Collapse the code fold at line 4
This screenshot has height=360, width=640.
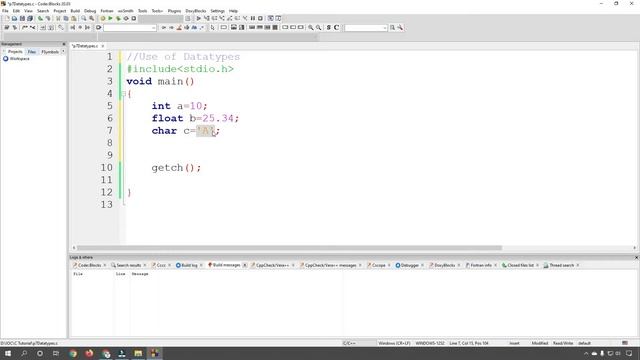point(124,94)
